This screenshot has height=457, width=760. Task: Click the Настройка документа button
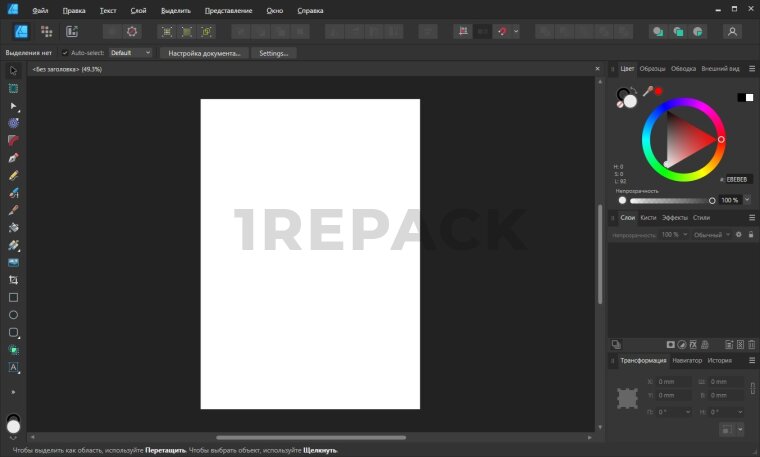point(203,52)
